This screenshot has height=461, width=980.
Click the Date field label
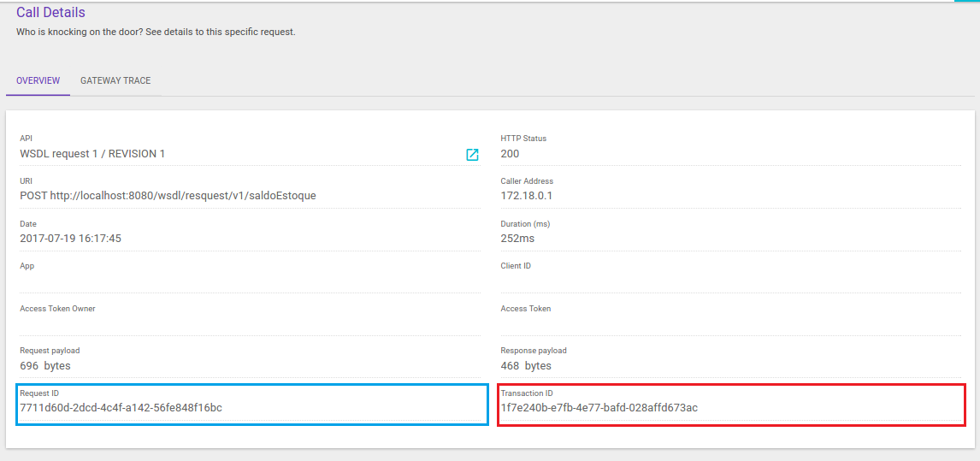tap(28, 223)
